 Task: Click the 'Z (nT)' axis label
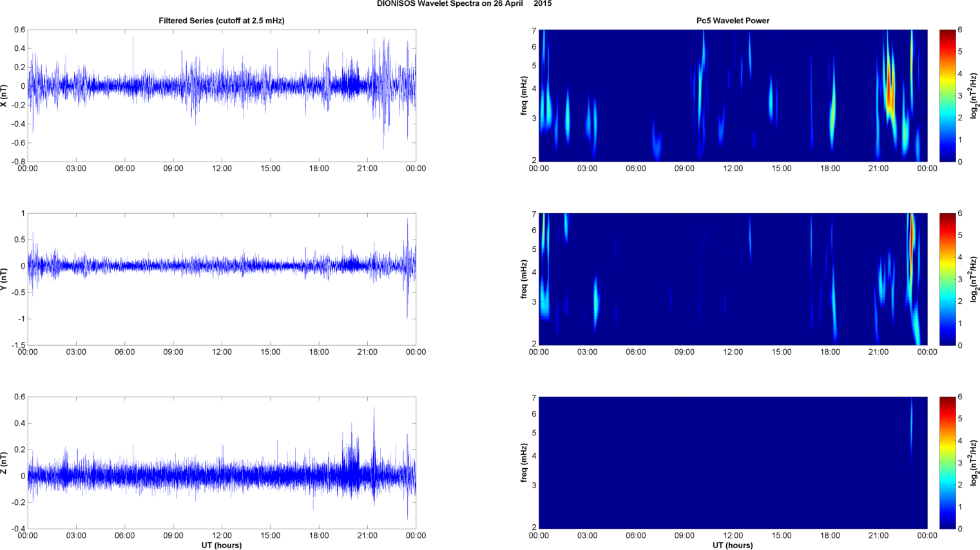[x=5, y=462]
